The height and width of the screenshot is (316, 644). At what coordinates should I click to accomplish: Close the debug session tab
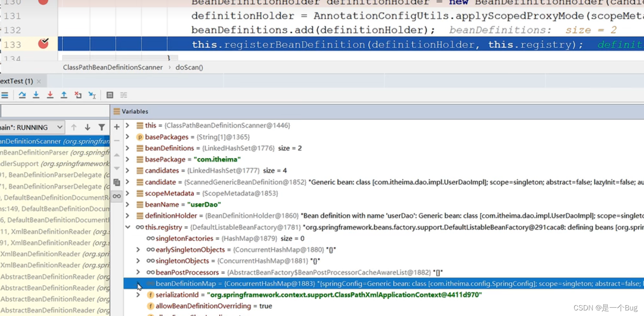[39, 81]
